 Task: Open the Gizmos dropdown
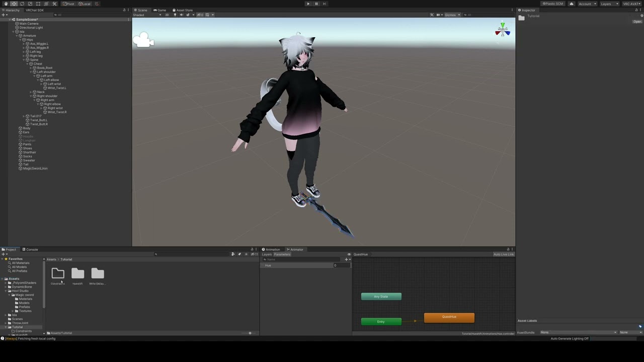coord(451,15)
